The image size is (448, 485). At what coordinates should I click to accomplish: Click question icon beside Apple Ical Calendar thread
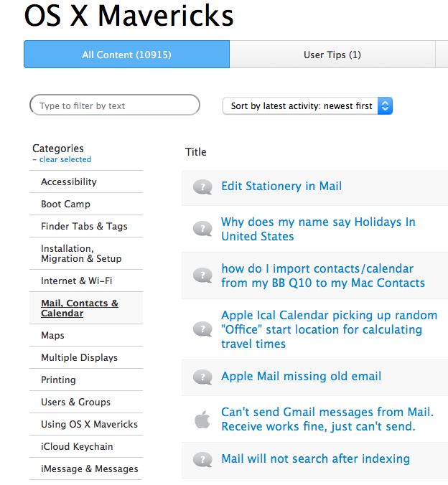[x=202, y=329]
